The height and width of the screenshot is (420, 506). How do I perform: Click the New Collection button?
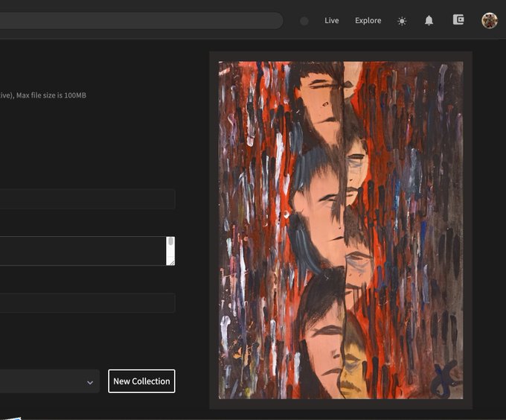(x=141, y=381)
